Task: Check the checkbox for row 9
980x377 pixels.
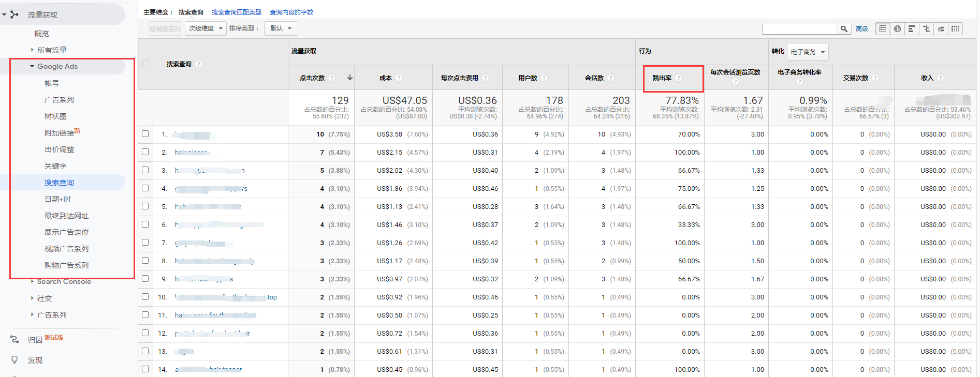Action: pyautogui.click(x=145, y=279)
